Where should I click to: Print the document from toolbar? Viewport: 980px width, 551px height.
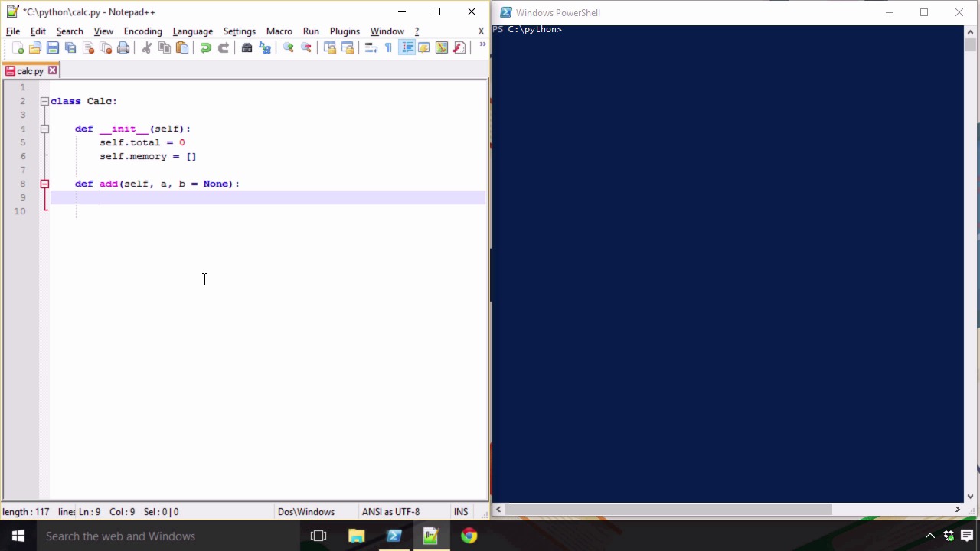[123, 47]
